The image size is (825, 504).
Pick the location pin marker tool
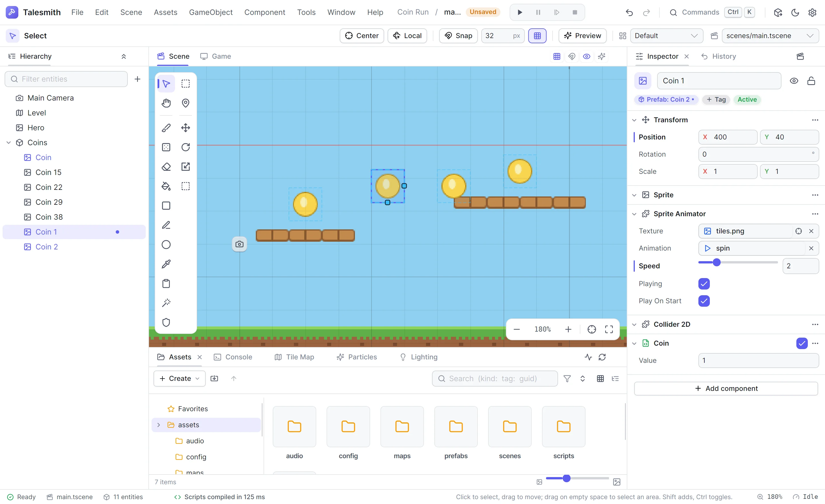coord(186,103)
